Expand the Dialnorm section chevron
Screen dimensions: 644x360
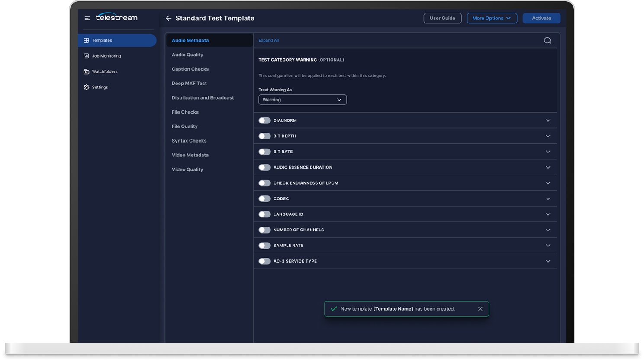548,120
